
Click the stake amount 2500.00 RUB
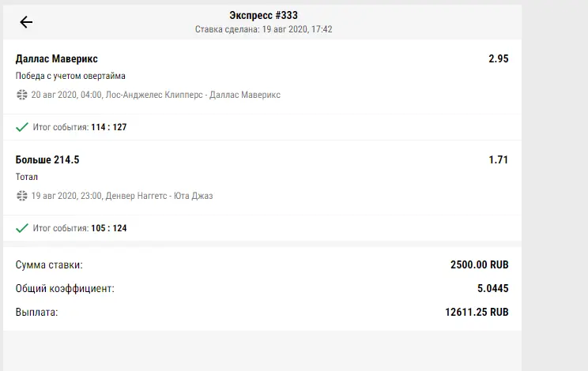[x=479, y=264]
